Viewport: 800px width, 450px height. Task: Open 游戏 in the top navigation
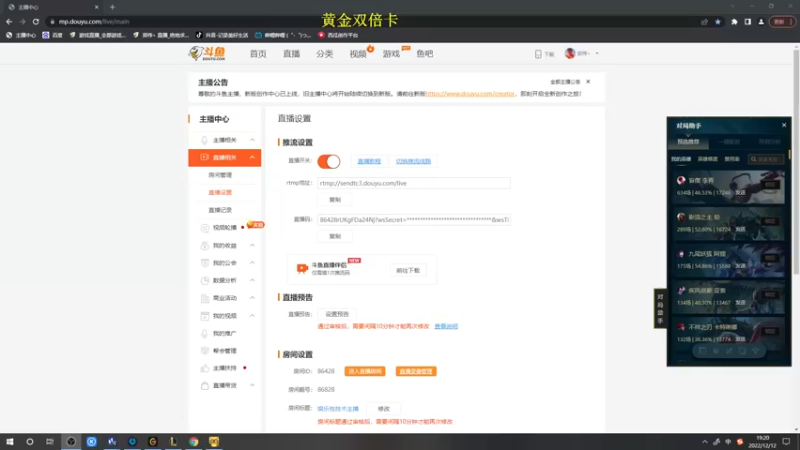click(391, 54)
